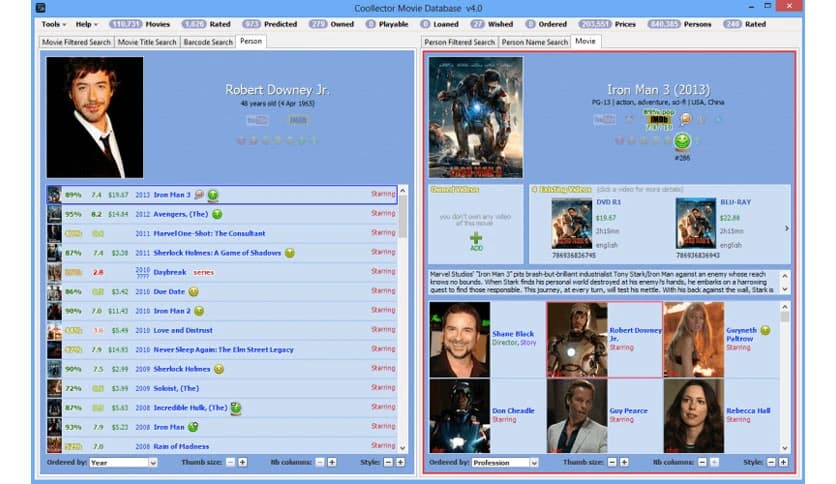Click green smiley rating under Iron Man 3 title
Viewport: 836px width, 484px height.
(x=682, y=141)
